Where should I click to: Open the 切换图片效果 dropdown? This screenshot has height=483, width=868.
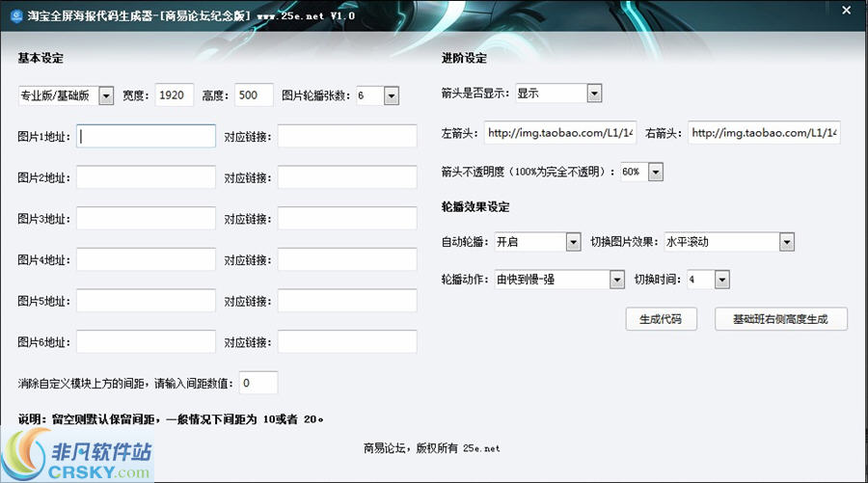[730, 242]
